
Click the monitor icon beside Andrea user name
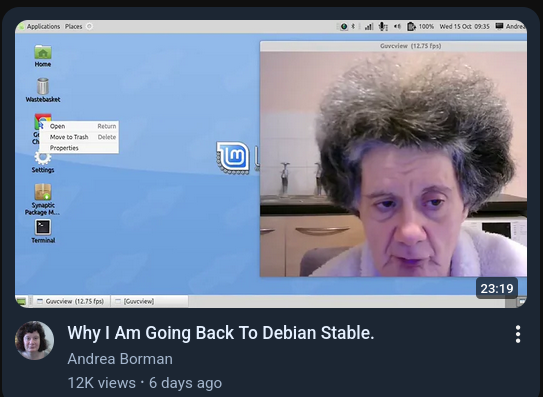(x=499, y=26)
